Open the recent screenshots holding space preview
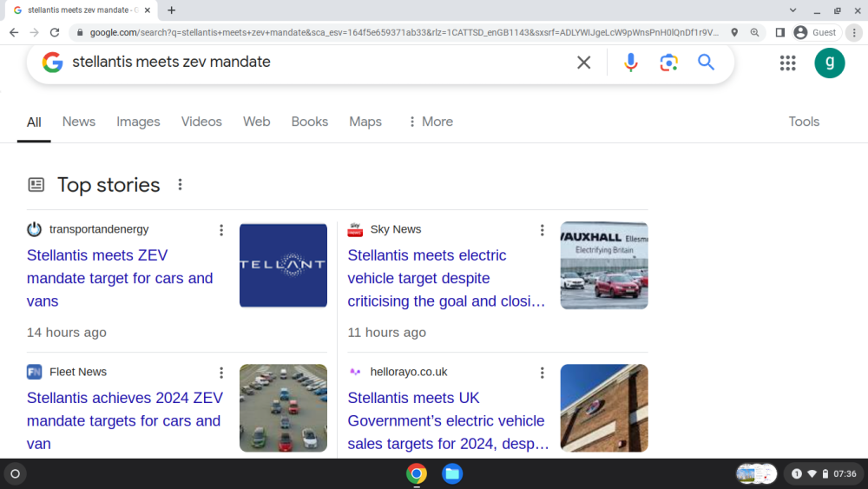The image size is (868, 489). [756, 474]
